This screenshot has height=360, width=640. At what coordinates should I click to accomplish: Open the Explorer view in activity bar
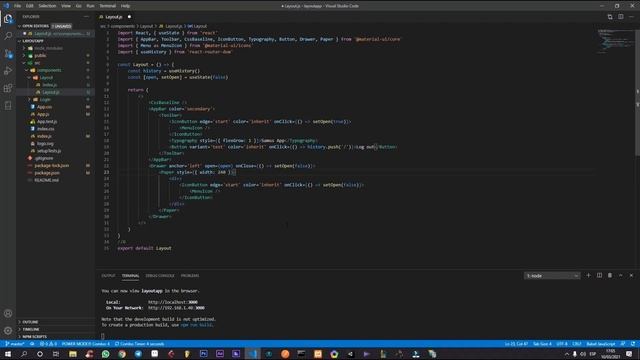point(8,19)
